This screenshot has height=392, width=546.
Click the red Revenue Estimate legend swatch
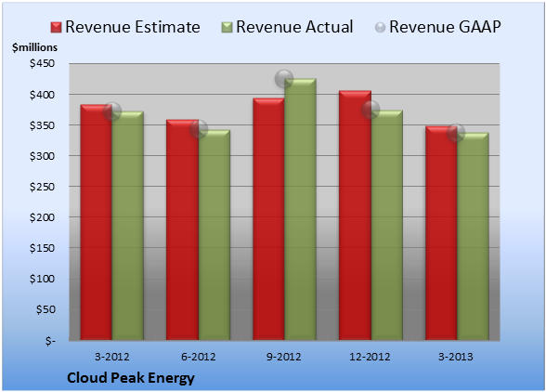coord(56,28)
